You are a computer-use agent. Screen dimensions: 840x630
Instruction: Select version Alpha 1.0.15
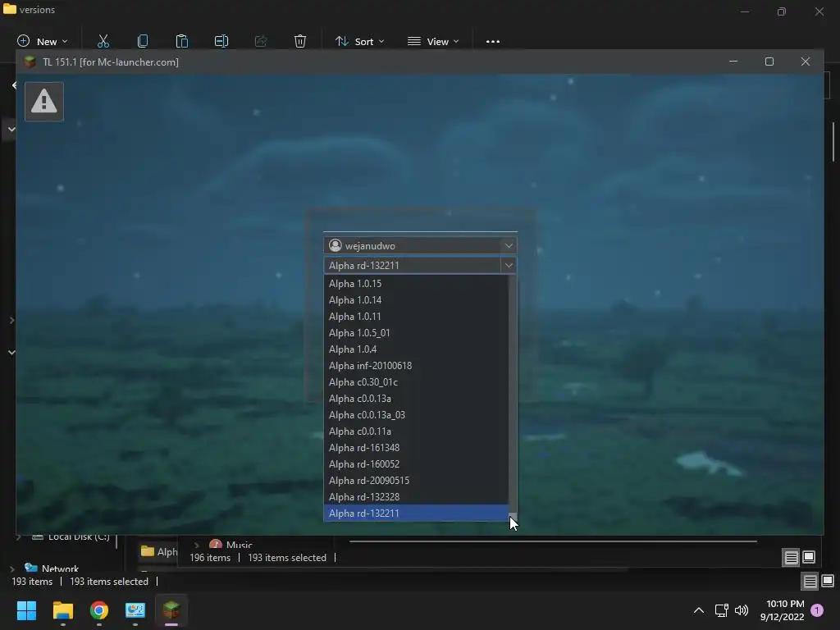pos(416,283)
